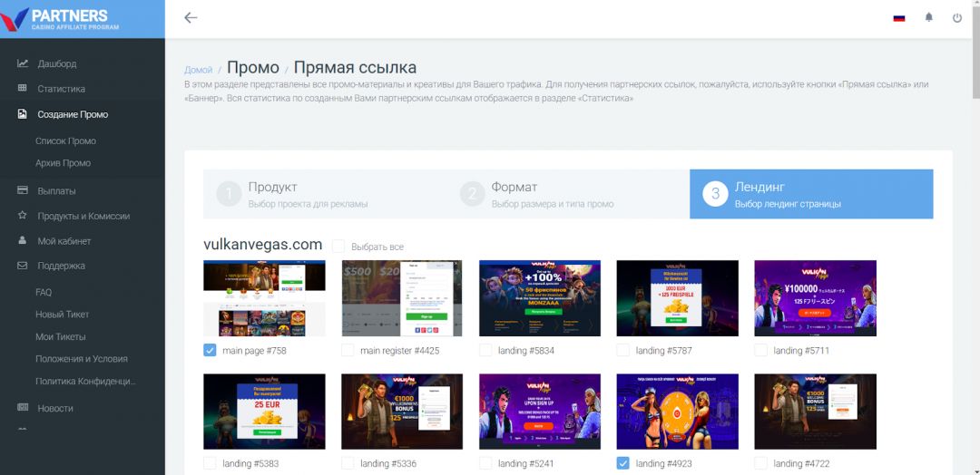
Task: Check landing #4722 checkbox
Action: click(x=760, y=463)
